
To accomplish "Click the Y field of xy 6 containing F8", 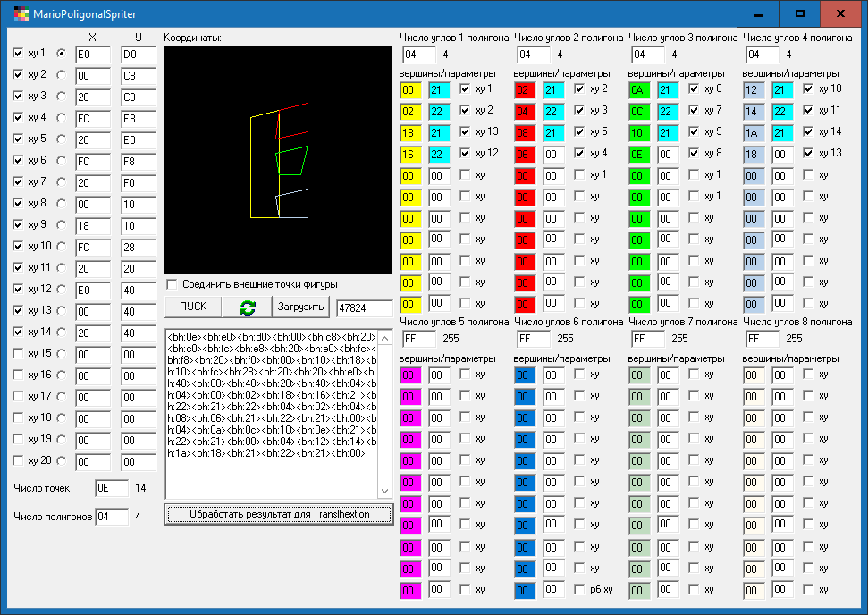I will [x=139, y=162].
